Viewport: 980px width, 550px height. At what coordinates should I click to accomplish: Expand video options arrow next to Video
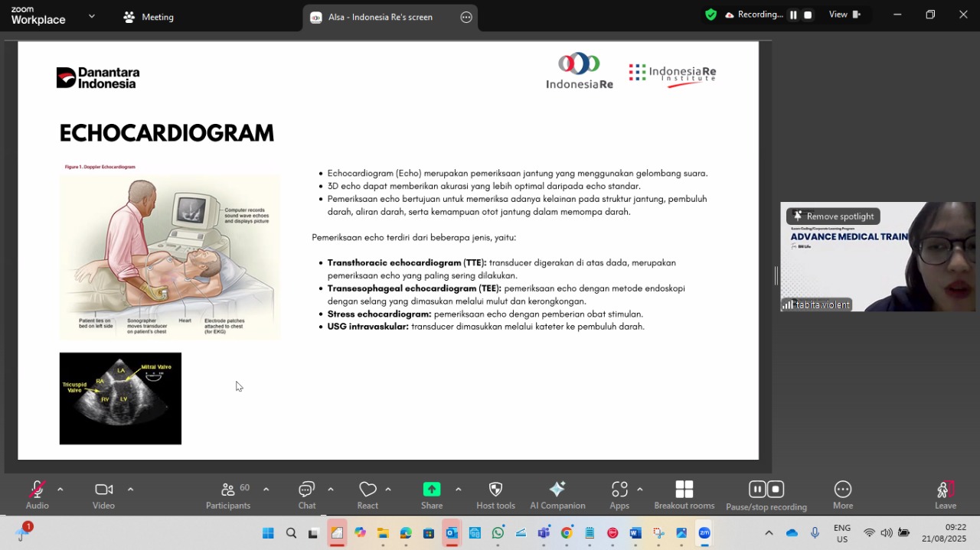[130, 490]
